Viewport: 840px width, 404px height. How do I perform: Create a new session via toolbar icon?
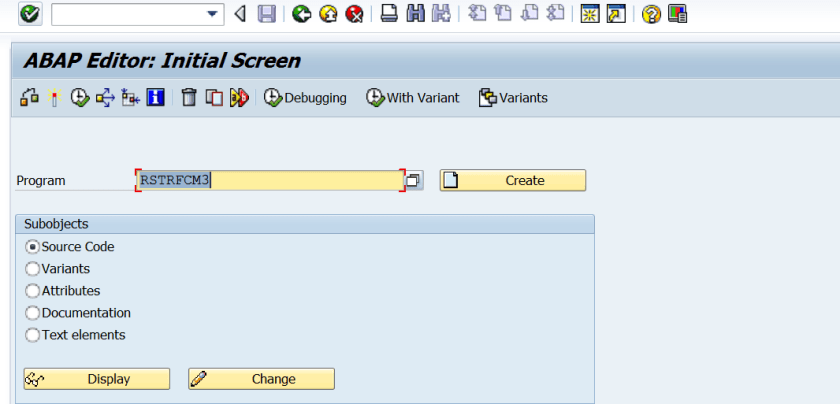click(x=590, y=14)
